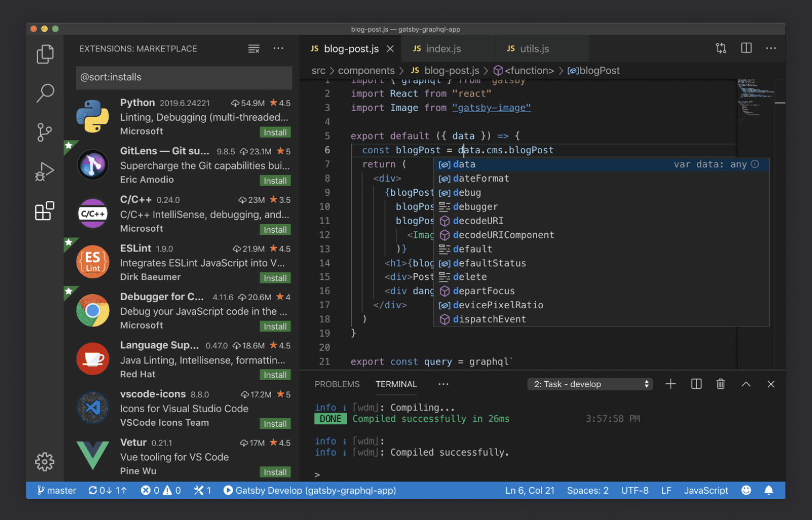This screenshot has width=812, height=520.
Task: Add a new terminal with the plus icon
Action: tap(671, 384)
